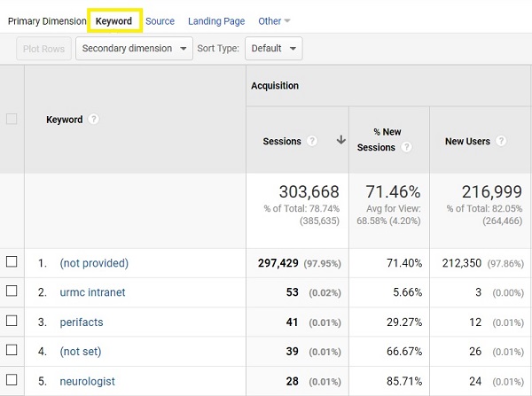Switch primary dimension to Source
Image resolution: width=532 pixels, height=396 pixels.
(x=160, y=21)
